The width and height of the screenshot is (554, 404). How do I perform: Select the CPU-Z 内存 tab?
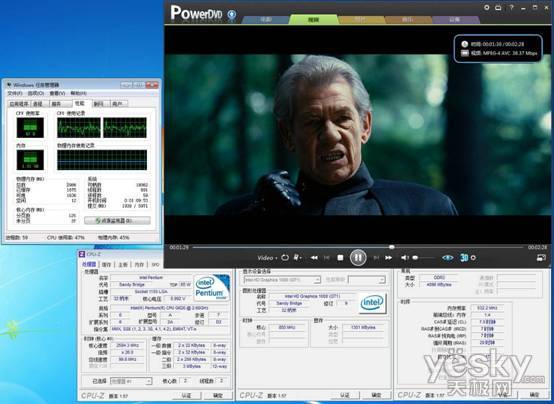pos(139,264)
